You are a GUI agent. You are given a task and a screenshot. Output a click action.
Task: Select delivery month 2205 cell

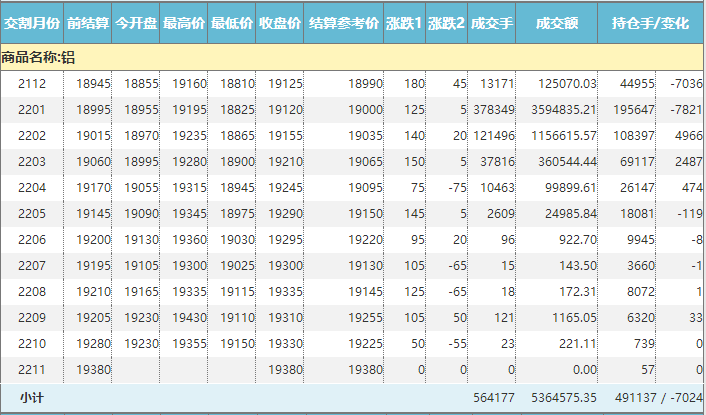32,214
